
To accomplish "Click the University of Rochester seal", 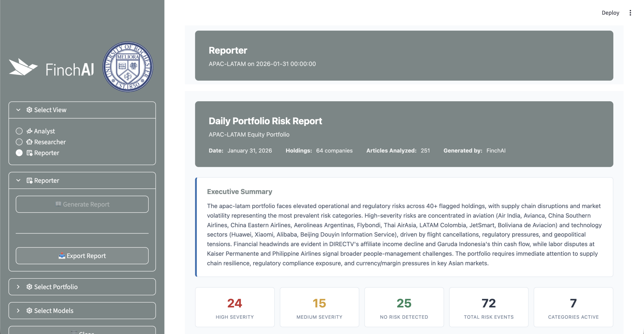I will [x=128, y=67].
